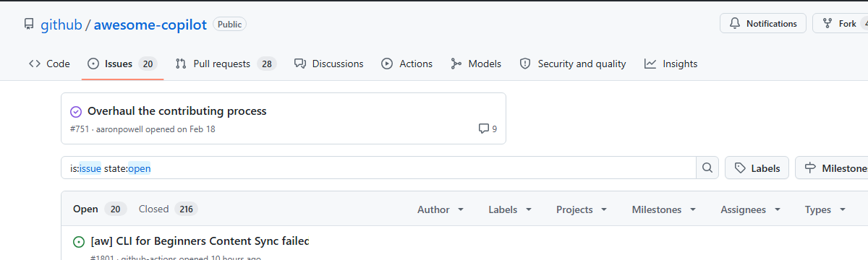Expand the Labels filter dropdown
Screen dimensions: 868x260
(x=510, y=209)
